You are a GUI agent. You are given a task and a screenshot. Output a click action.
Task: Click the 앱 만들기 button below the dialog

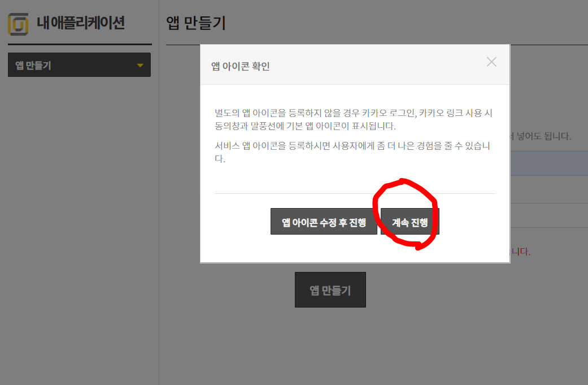pos(330,289)
